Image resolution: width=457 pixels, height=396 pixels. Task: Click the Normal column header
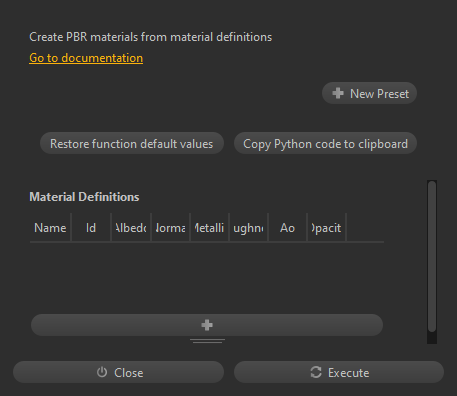(170, 228)
